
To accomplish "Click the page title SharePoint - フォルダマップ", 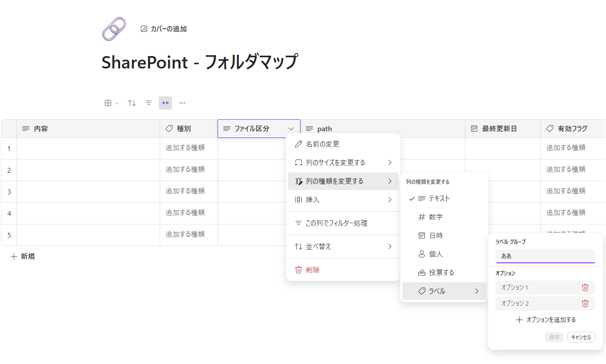I will 200,62.
